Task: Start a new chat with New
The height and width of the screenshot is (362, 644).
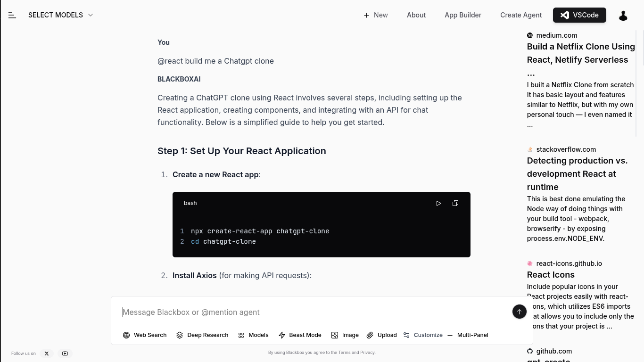Action: pyautogui.click(x=376, y=15)
